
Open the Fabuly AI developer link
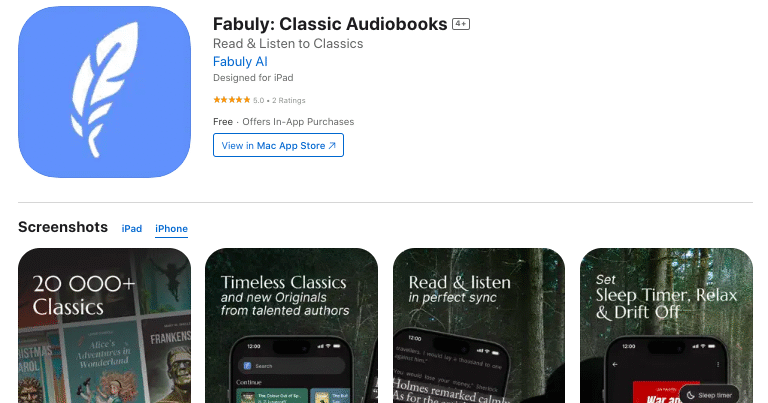240,62
